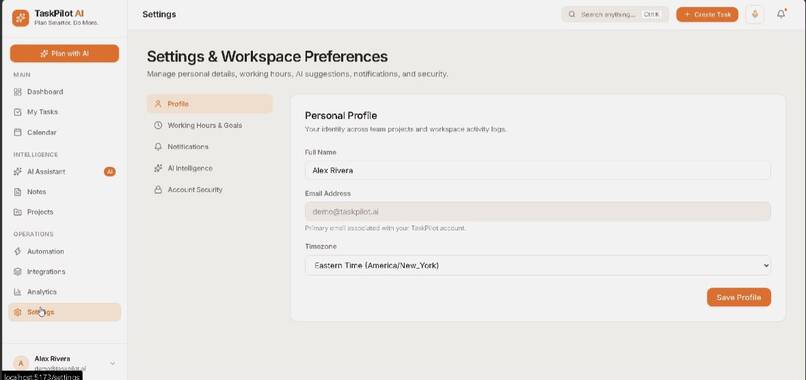The height and width of the screenshot is (380, 806).
Task: Open AI Assistant from the sidebar
Action: pos(64,172)
